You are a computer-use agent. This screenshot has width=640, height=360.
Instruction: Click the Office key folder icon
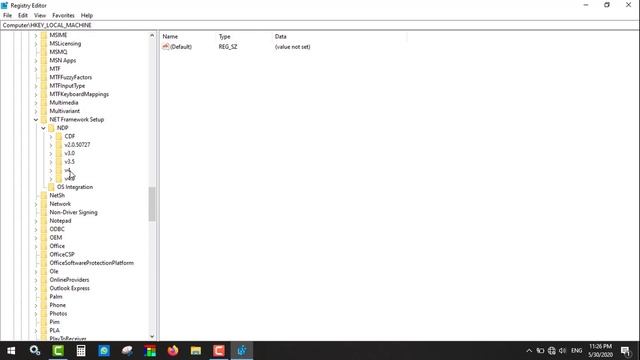44,246
